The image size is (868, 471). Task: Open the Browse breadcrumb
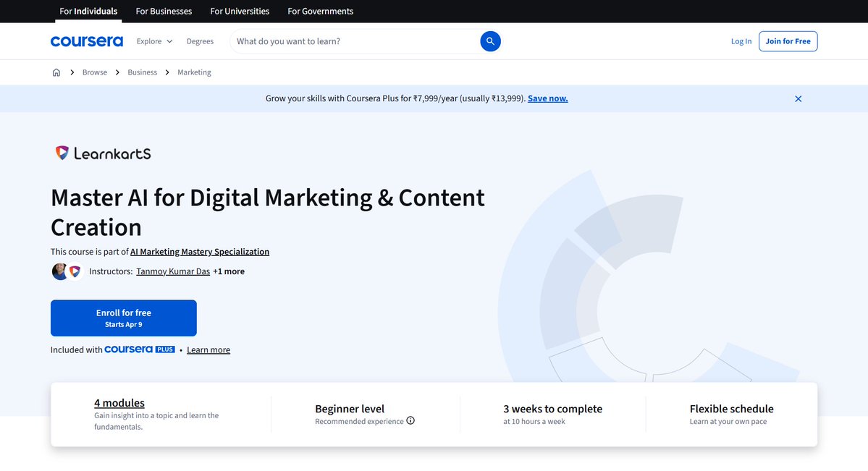[x=95, y=72]
